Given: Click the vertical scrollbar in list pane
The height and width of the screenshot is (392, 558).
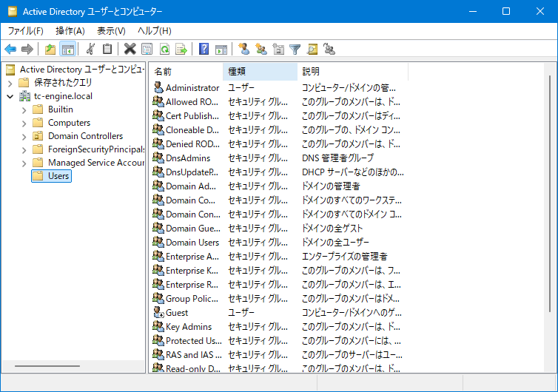Looking at the screenshot, I should [x=550, y=194].
